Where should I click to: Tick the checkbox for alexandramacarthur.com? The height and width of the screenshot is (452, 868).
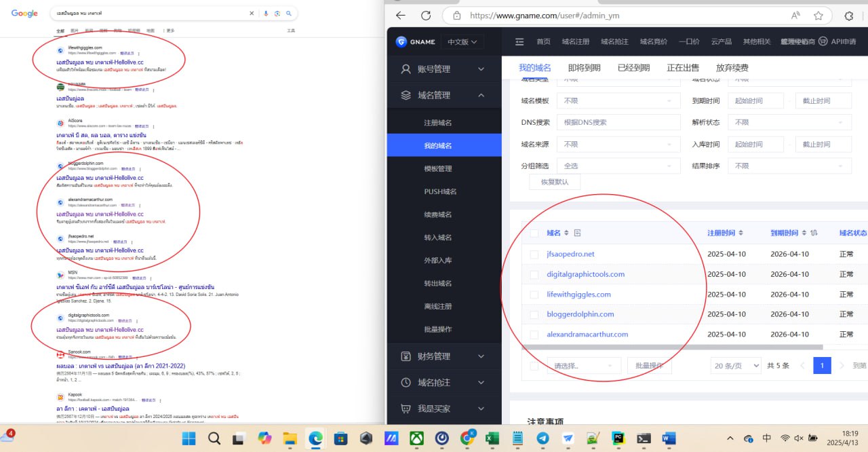534,335
